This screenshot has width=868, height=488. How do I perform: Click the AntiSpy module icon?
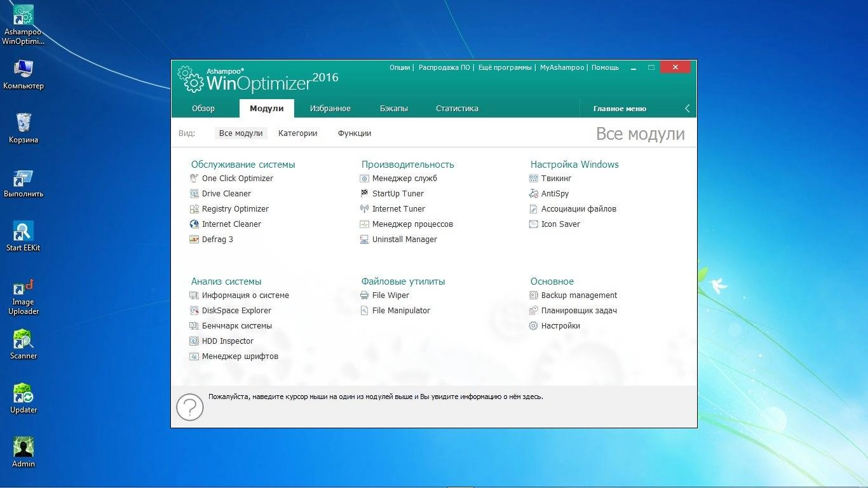click(x=534, y=194)
